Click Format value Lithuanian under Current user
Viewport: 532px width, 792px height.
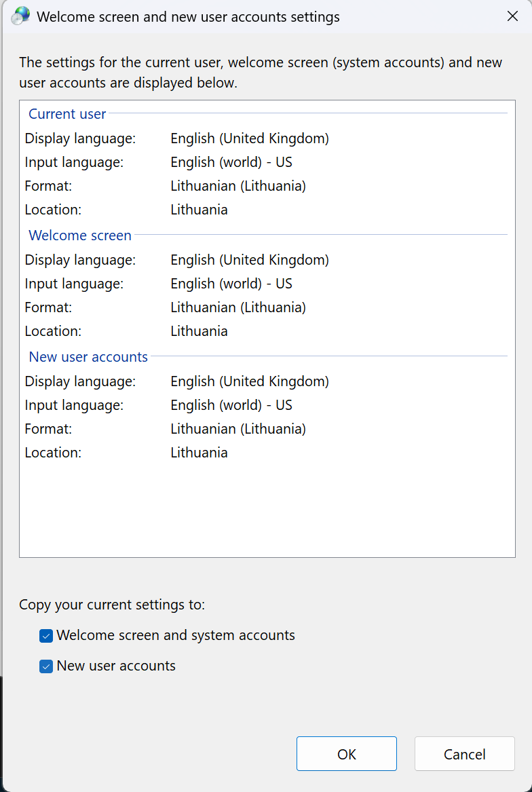tap(238, 186)
